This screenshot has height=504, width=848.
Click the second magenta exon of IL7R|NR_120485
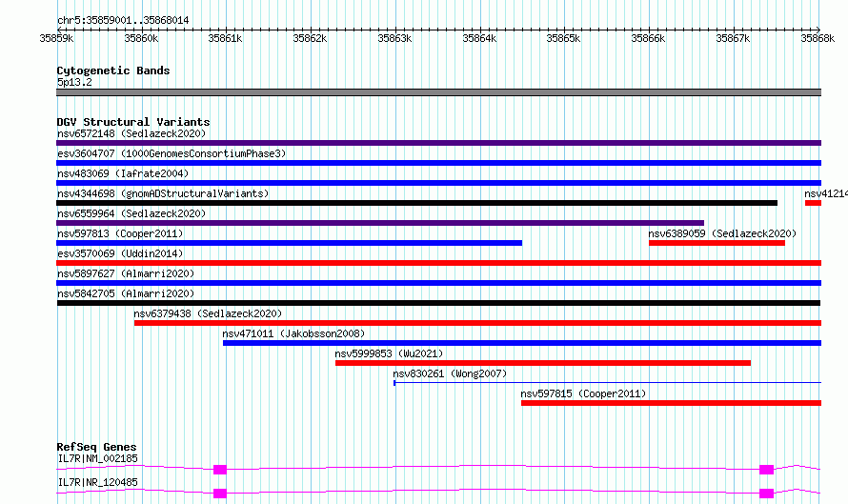(766, 494)
